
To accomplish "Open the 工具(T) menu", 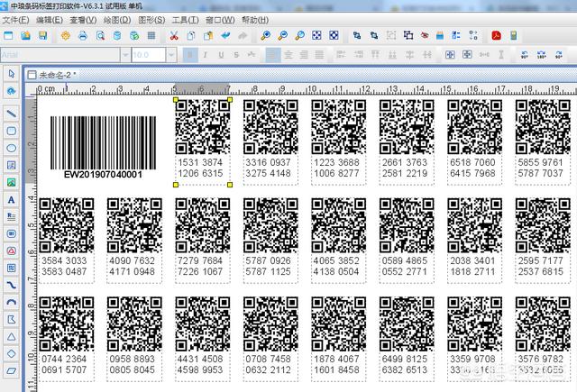I will 185,20.
